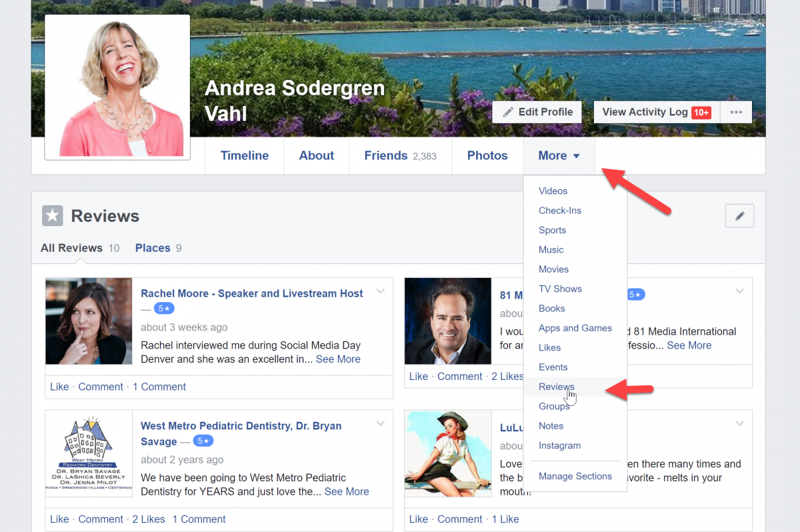This screenshot has width=800, height=532.
Task: Open See More on the Rachel Moore review
Action: [338, 359]
